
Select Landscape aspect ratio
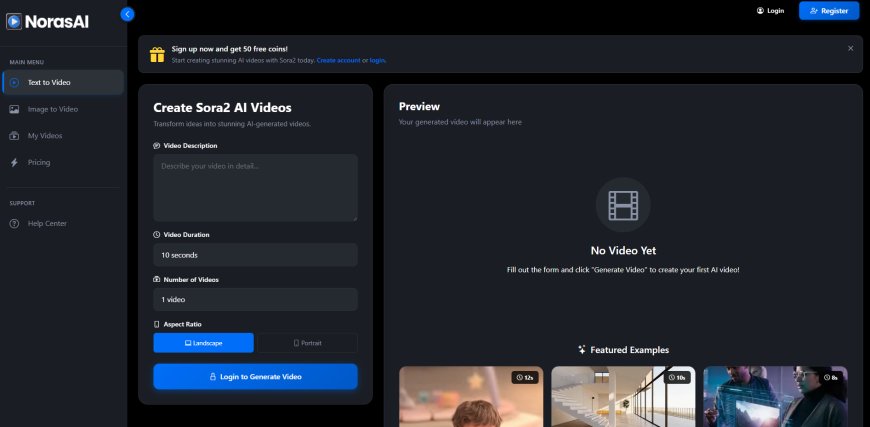(204, 343)
